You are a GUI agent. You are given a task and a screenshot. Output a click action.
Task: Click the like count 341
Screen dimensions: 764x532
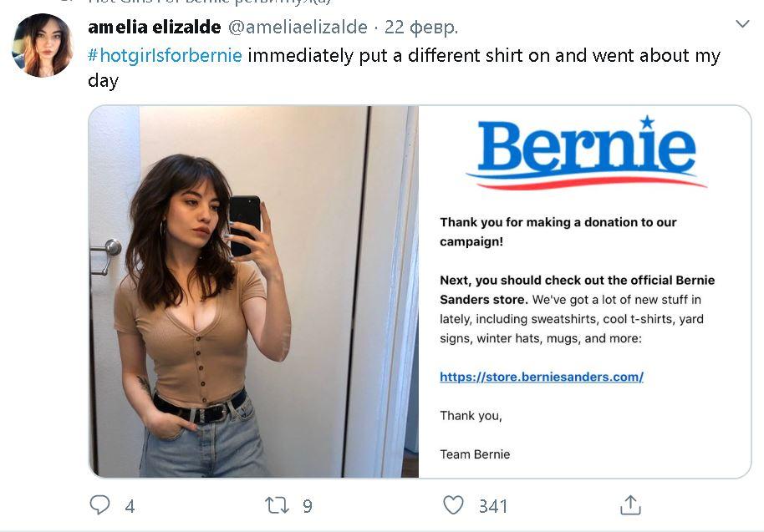coord(492,506)
